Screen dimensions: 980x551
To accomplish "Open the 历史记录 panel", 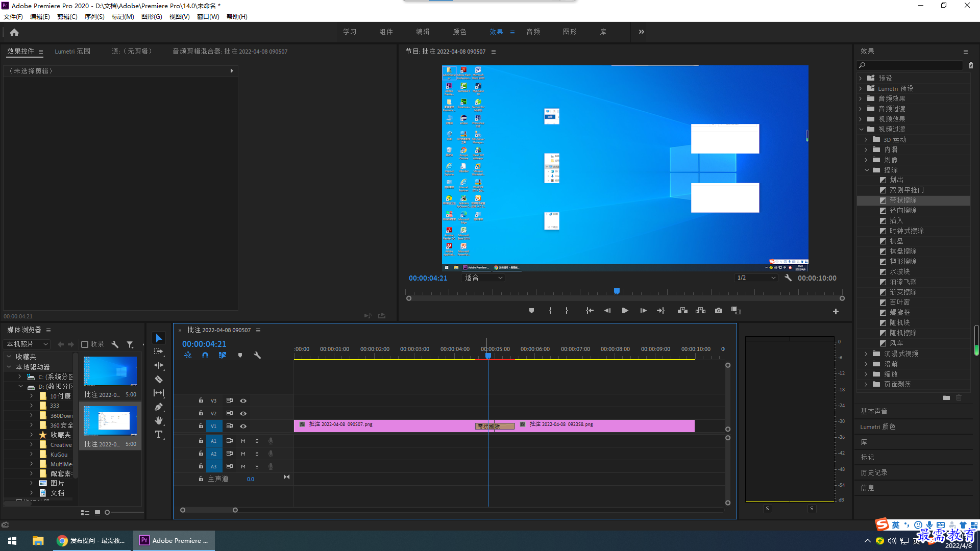I will click(874, 472).
